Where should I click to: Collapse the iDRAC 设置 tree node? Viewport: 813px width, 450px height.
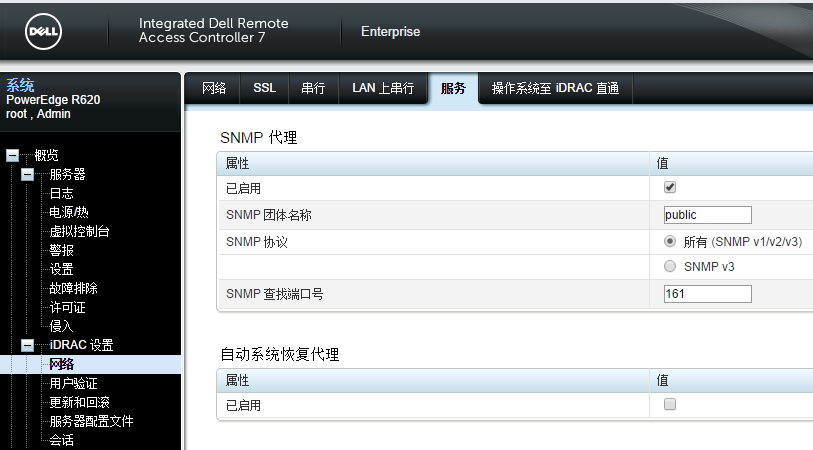tap(28, 345)
